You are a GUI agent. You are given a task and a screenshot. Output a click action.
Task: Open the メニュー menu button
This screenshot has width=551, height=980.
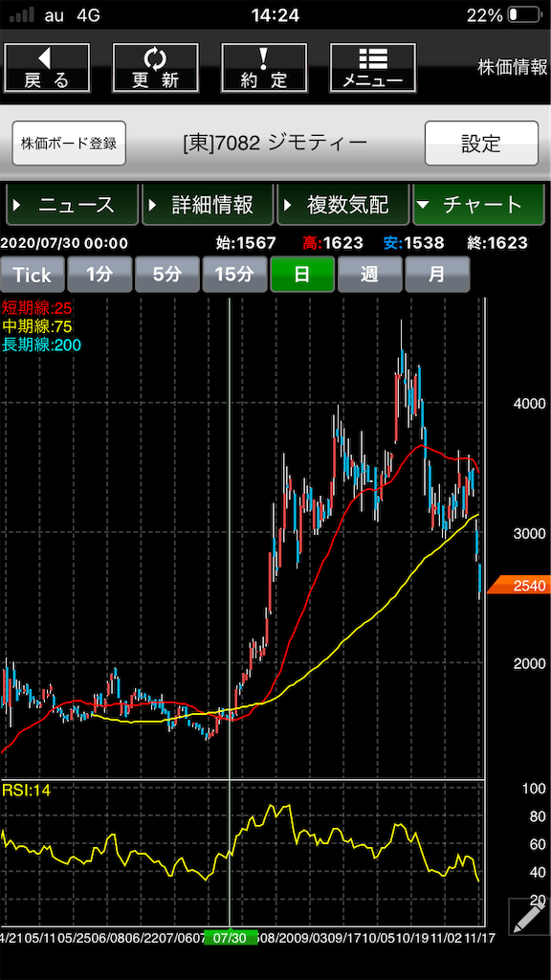(372, 68)
